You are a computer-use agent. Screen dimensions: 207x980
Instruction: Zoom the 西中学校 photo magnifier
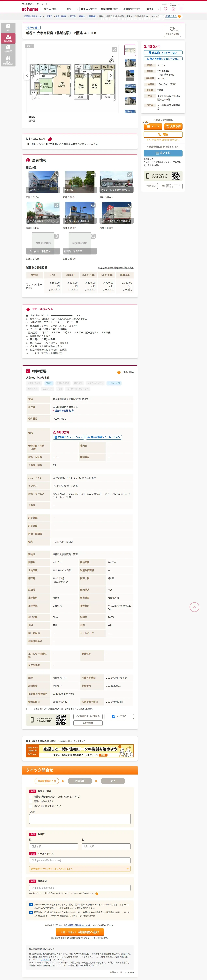[93, 175]
